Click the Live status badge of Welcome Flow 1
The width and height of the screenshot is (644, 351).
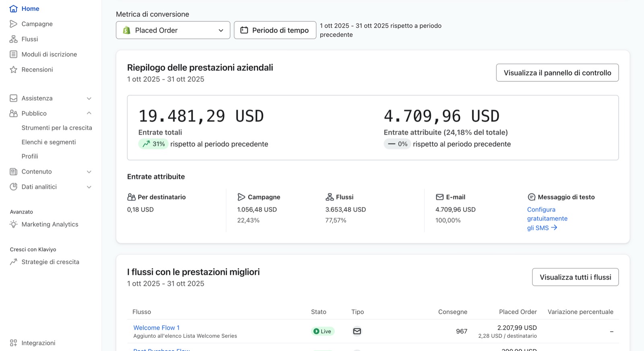(322, 331)
